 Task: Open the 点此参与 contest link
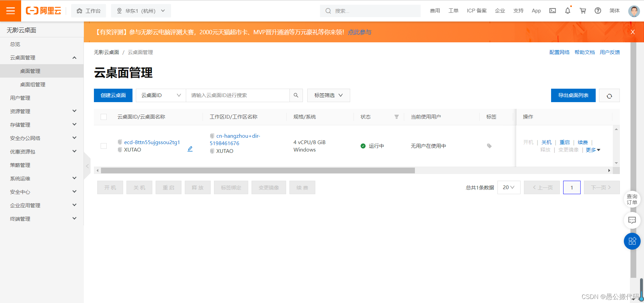pos(359,32)
